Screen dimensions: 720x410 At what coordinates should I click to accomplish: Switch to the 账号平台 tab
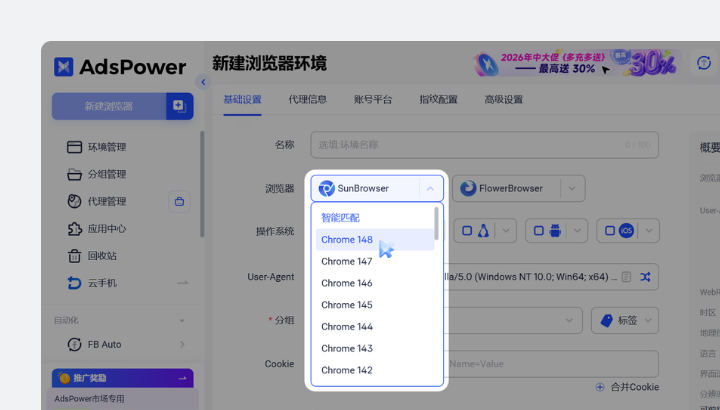click(373, 100)
